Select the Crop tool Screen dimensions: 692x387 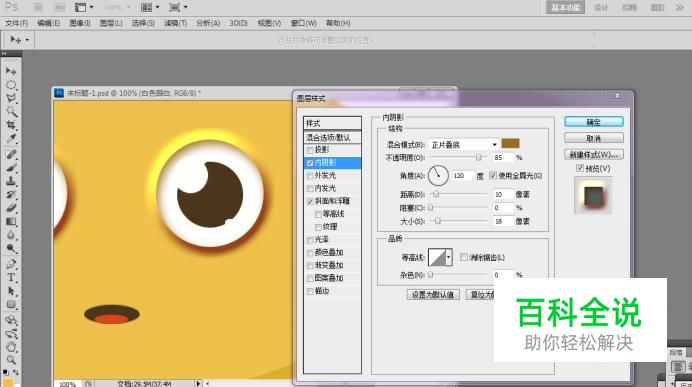pyautogui.click(x=11, y=125)
